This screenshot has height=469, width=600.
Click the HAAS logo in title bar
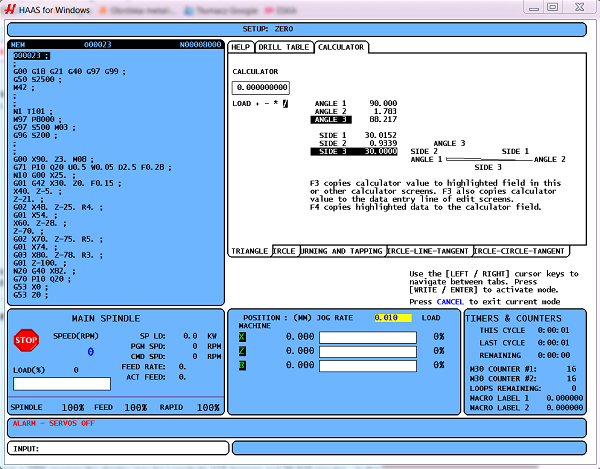coord(10,9)
